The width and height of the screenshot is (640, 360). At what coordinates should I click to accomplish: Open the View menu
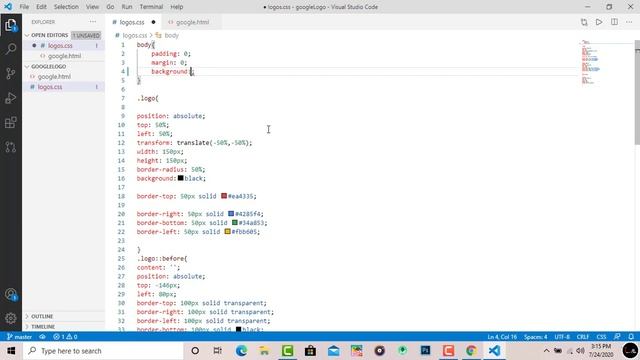pos(92,7)
